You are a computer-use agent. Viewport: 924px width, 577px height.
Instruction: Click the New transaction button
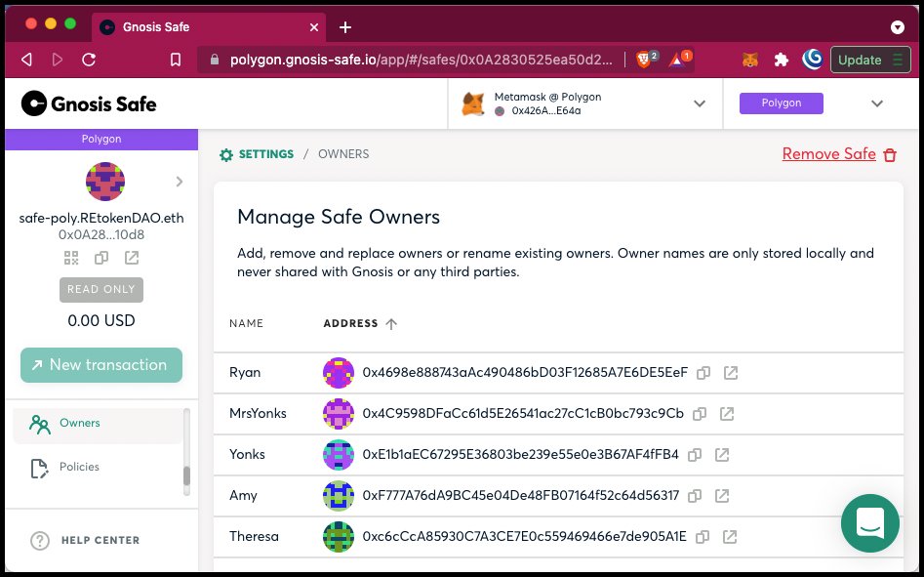click(101, 365)
